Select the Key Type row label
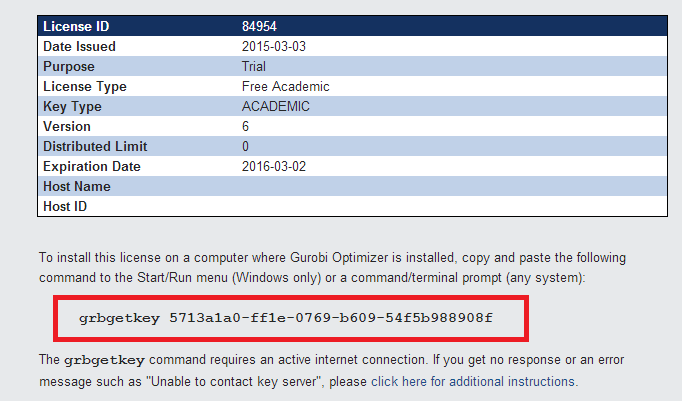The image size is (682, 401). (x=71, y=106)
